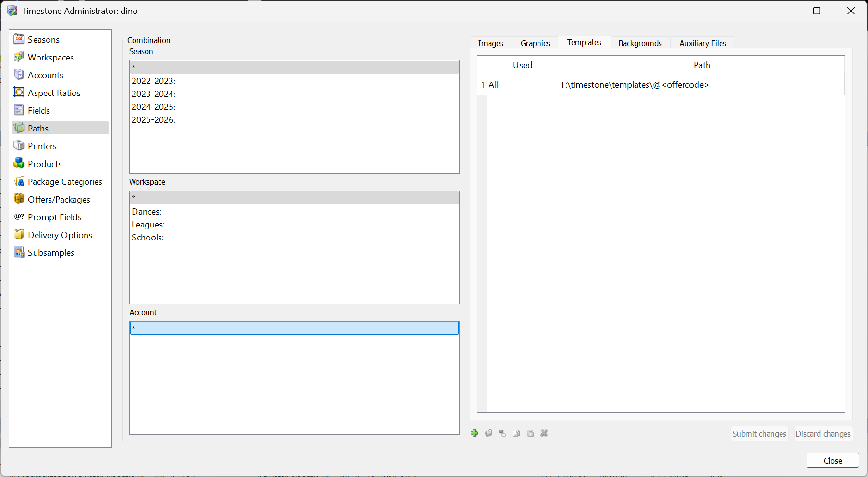
Task: Open the Auxiliary Files tab
Action: click(x=703, y=43)
